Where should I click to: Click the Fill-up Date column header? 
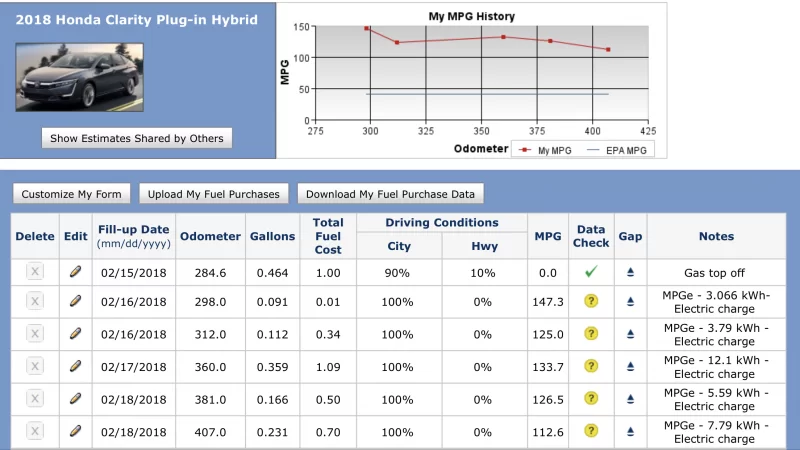click(x=134, y=236)
